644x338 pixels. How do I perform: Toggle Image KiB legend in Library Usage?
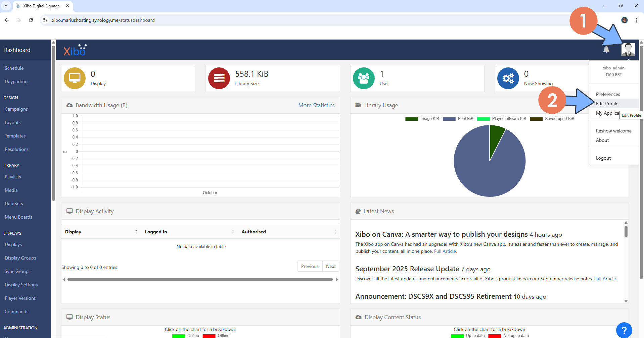tap(422, 119)
